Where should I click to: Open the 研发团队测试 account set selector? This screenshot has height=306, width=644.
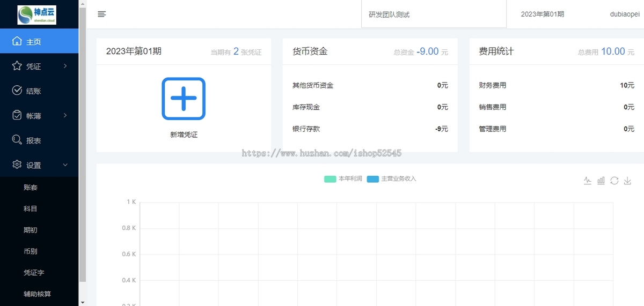click(x=434, y=14)
